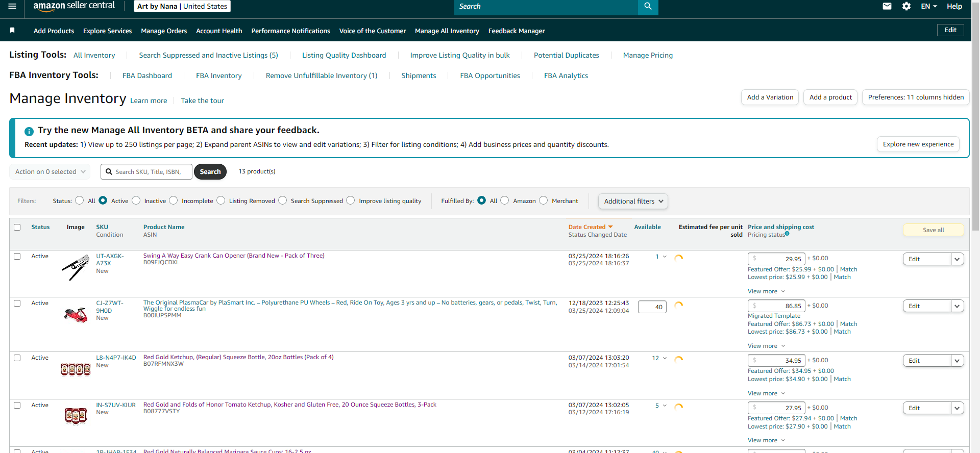Open the messages envelope icon

(x=887, y=6)
